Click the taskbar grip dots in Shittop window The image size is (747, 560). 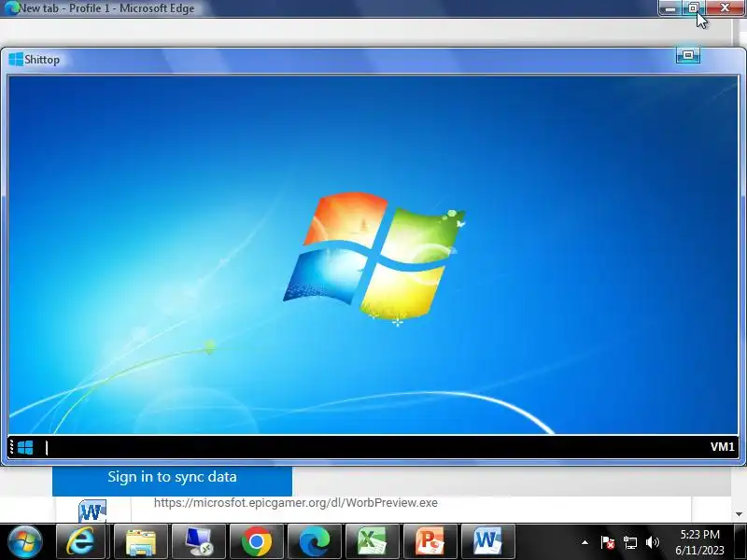pyautogui.click(x=12, y=447)
